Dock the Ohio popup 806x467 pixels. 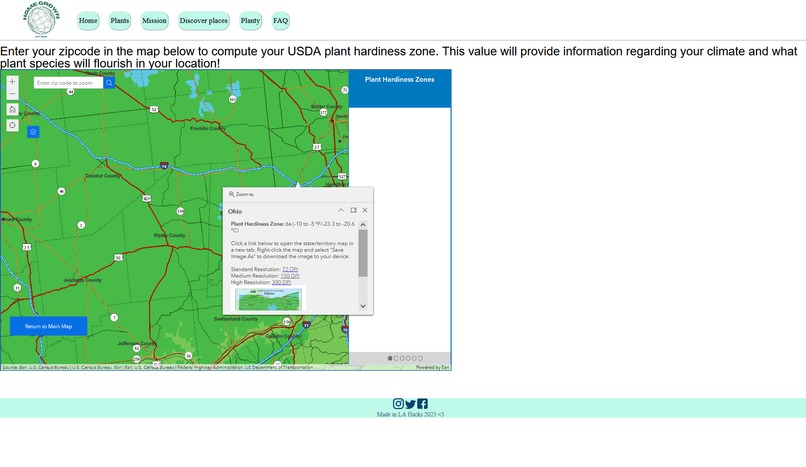pos(353,210)
